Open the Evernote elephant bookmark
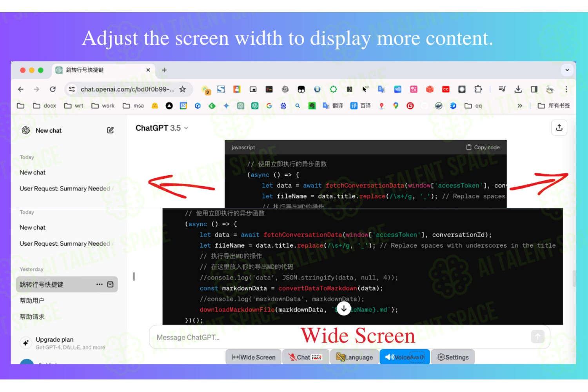 click(x=312, y=106)
